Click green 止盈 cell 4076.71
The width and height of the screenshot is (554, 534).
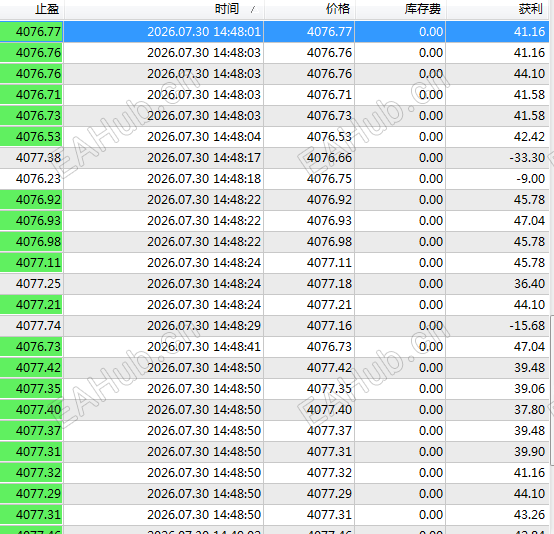coord(31,95)
